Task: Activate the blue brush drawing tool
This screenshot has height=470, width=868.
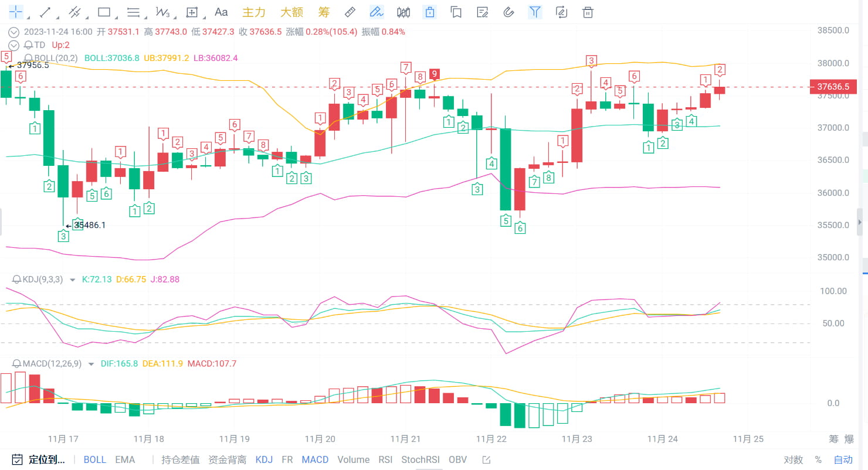Action: [x=376, y=12]
